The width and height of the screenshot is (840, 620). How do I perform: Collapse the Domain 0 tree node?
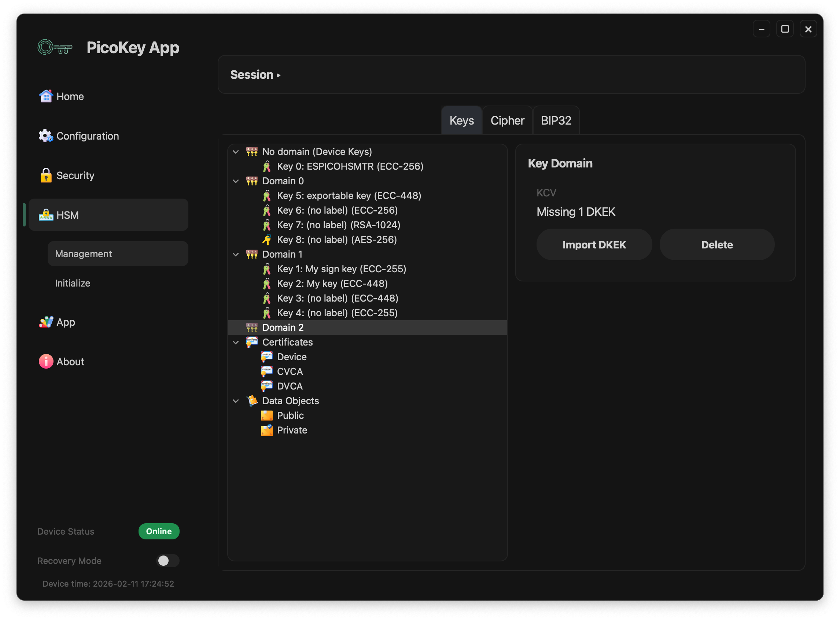click(x=236, y=181)
